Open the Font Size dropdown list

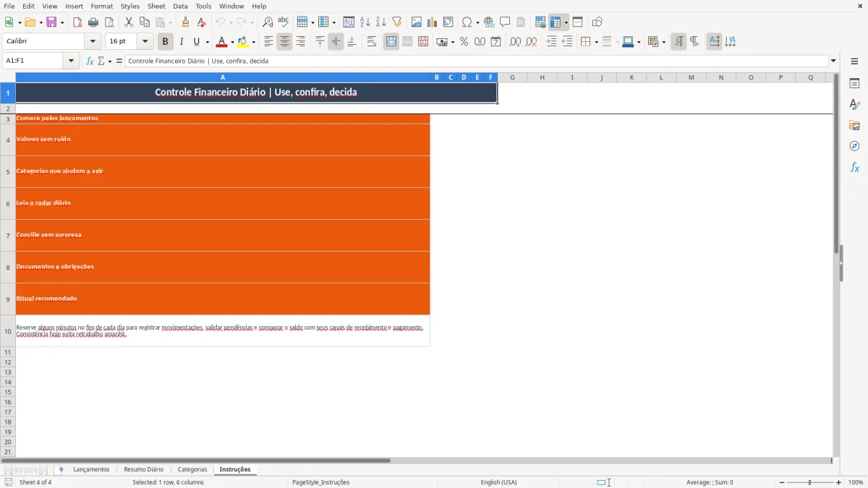[x=145, y=42]
